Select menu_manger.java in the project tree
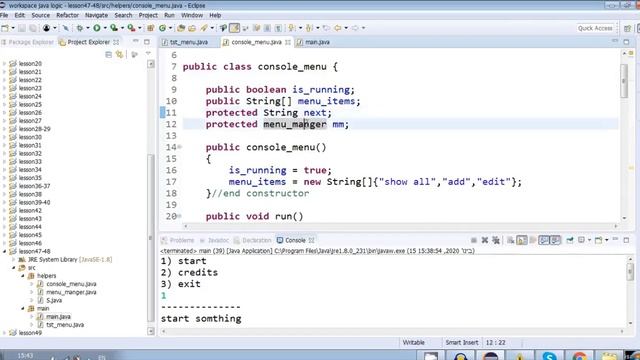640x360 pixels. (x=71, y=292)
